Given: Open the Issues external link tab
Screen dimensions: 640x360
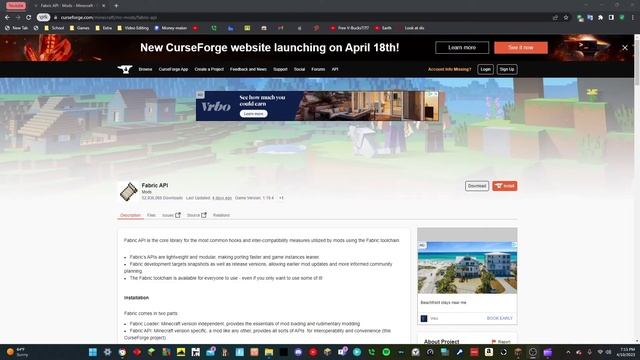Looking at the screenshot, I should coord(171,216).
